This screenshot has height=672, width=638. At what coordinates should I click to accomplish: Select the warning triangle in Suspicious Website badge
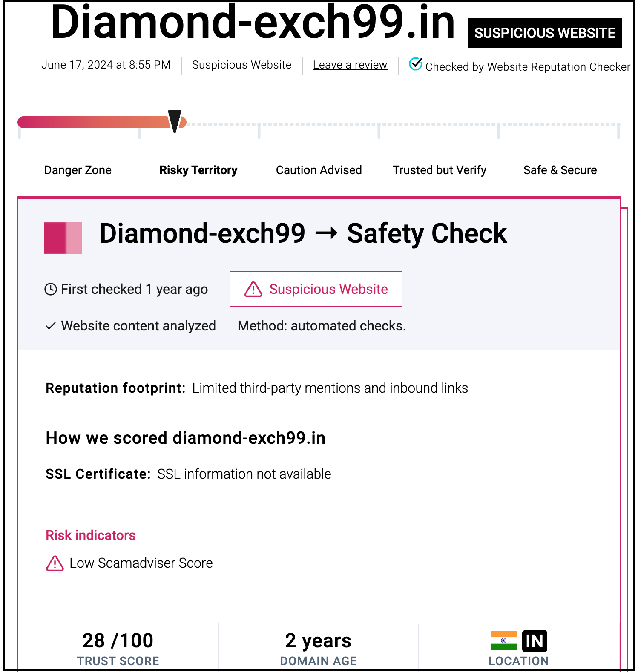coord(252,289)
